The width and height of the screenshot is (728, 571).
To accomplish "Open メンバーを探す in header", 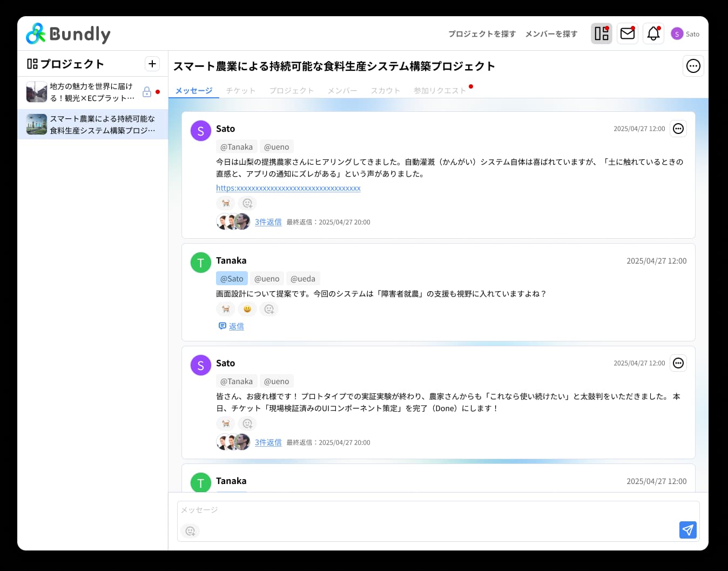I will tap(551, 33).
